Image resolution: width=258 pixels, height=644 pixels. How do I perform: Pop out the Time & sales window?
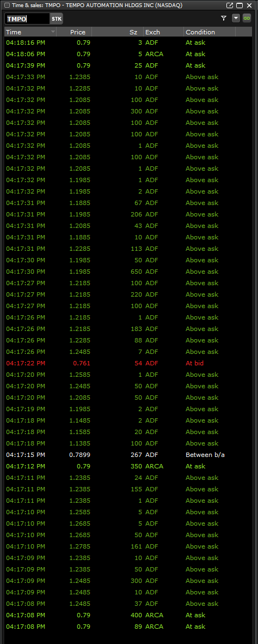[x=230, y=5]
